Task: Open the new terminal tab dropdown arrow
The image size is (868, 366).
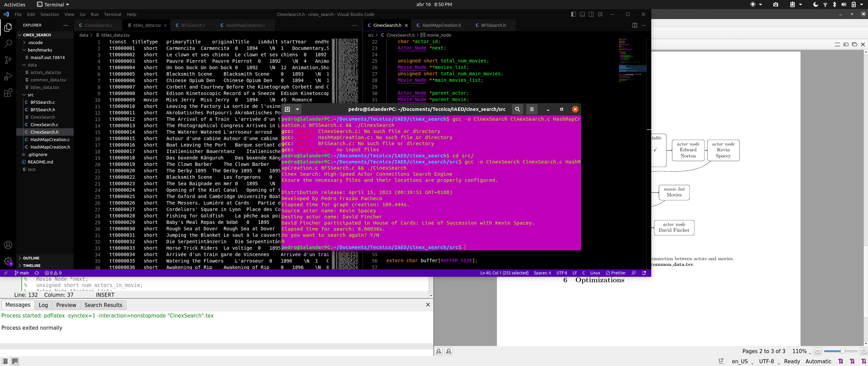Action: point(297,109)
